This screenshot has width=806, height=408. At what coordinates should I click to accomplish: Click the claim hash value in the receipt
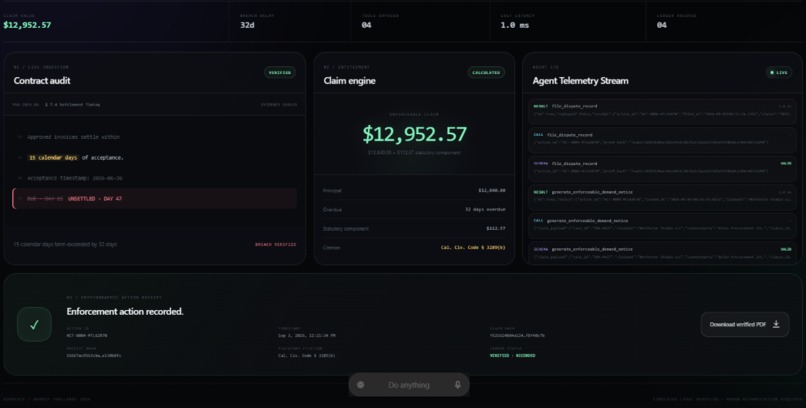[x=517, y=336]
